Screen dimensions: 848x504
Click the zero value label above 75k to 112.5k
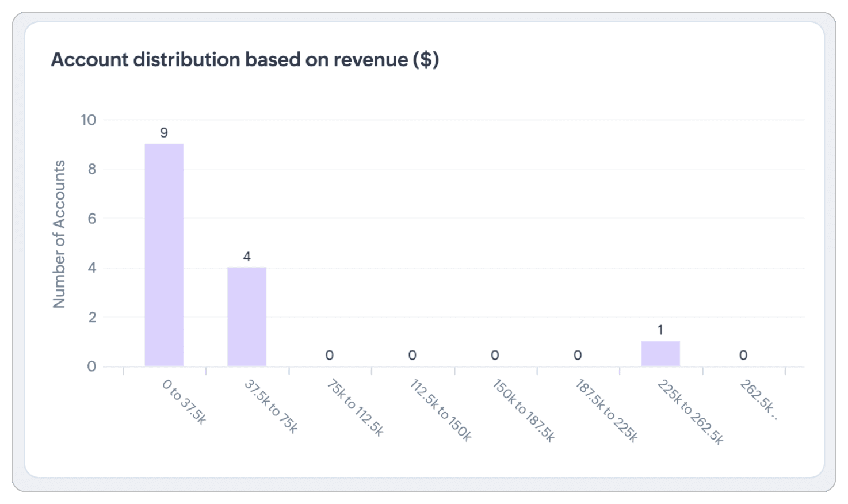330,356
